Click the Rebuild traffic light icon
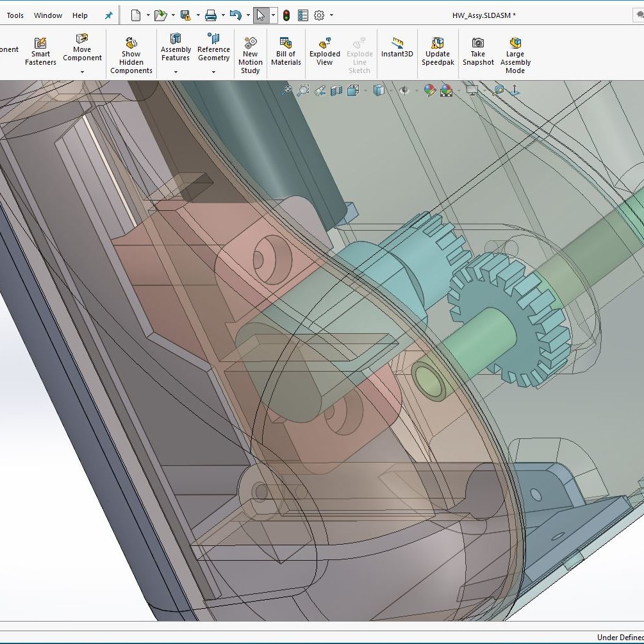 pyautogui.click(x=286, y=15)
